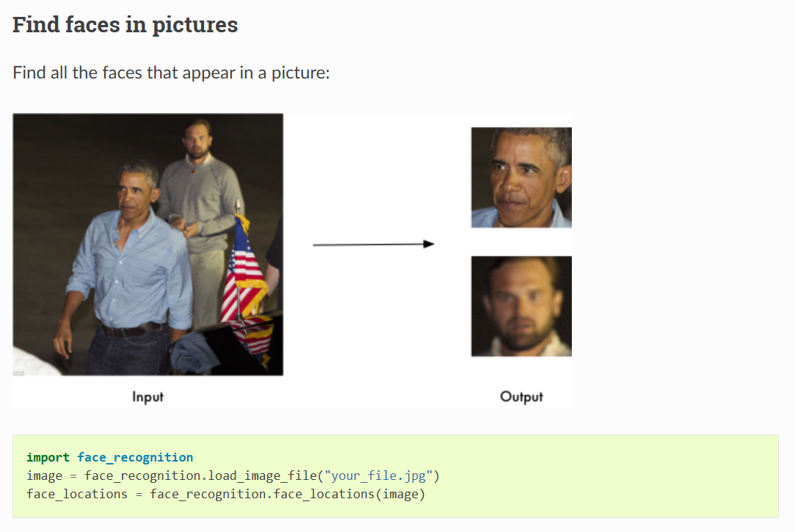Click the "Output" caption label
795x532 pixels.
pyautogui.click(x=521, y=396)
